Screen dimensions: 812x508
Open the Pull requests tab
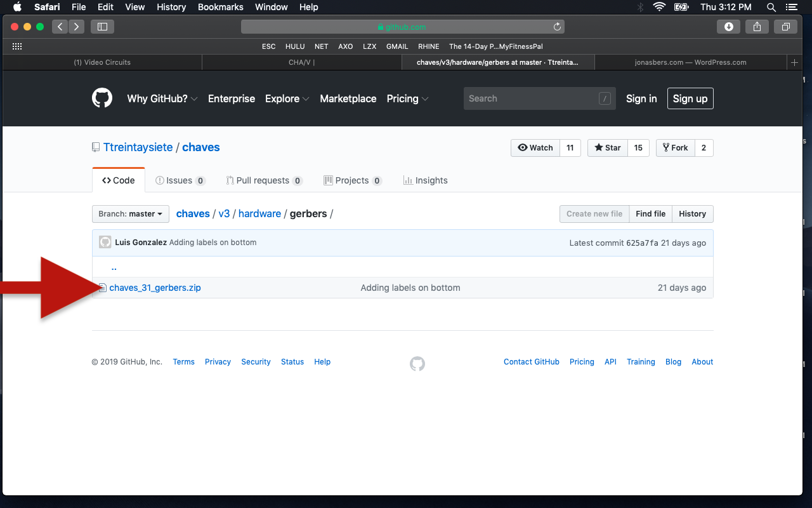coord(264,180)
